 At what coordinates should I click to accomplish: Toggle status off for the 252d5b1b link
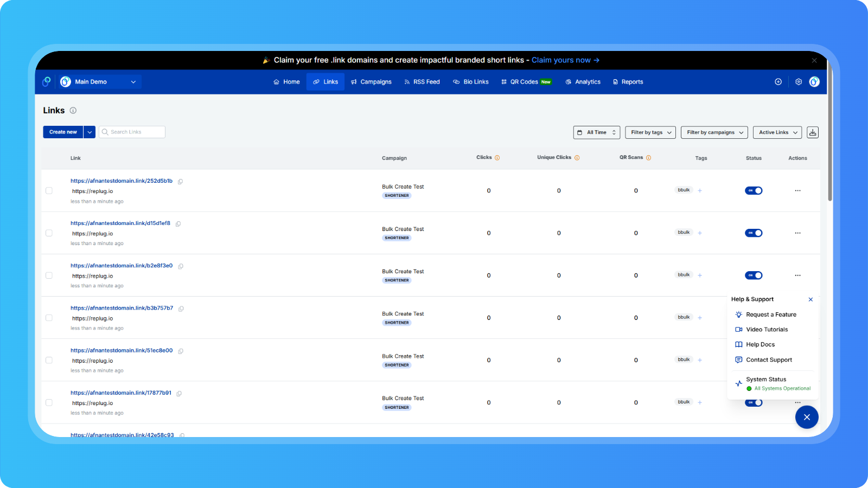click(x=754, y=191)
